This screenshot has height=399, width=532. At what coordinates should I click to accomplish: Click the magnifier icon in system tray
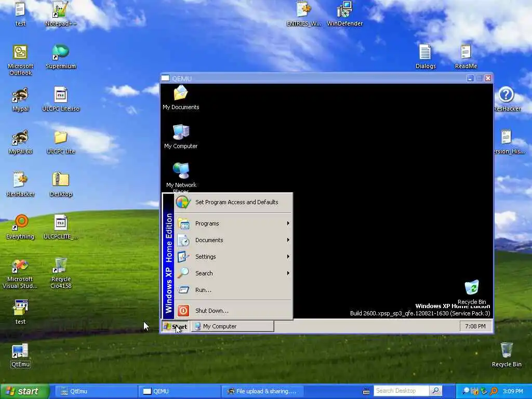click(465, 391)
